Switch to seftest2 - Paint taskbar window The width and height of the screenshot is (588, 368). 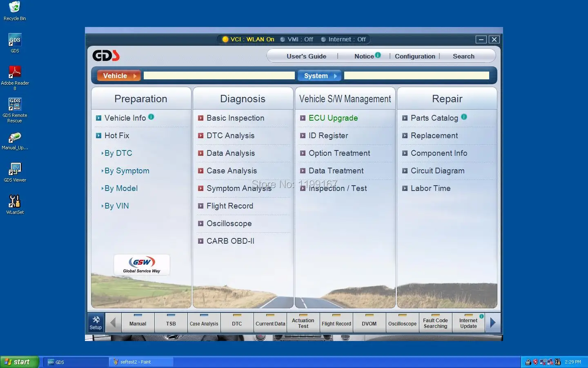pos(141,362)
